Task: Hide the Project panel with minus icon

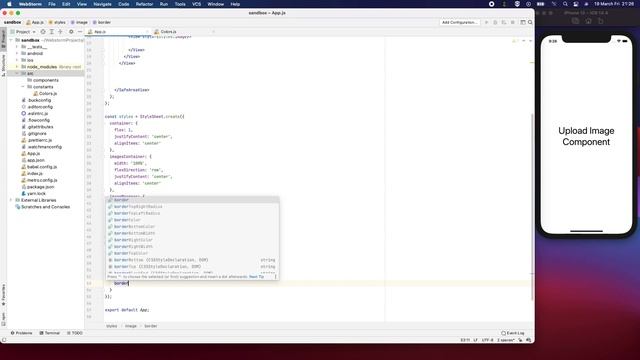Action: point(80,31)
